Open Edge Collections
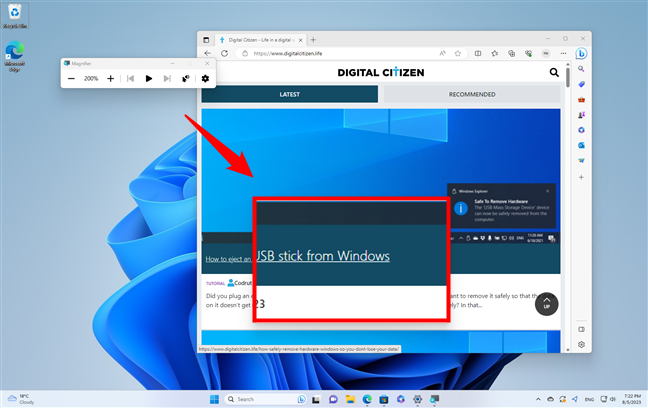Image resolution: width=648 pixels, height=408 pixels. [512, 53]
